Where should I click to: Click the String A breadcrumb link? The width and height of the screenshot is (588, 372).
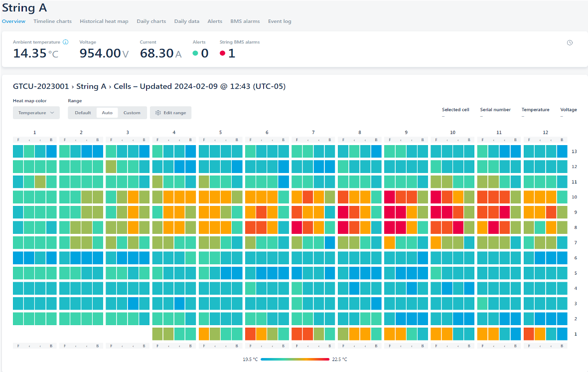[91, 86]
